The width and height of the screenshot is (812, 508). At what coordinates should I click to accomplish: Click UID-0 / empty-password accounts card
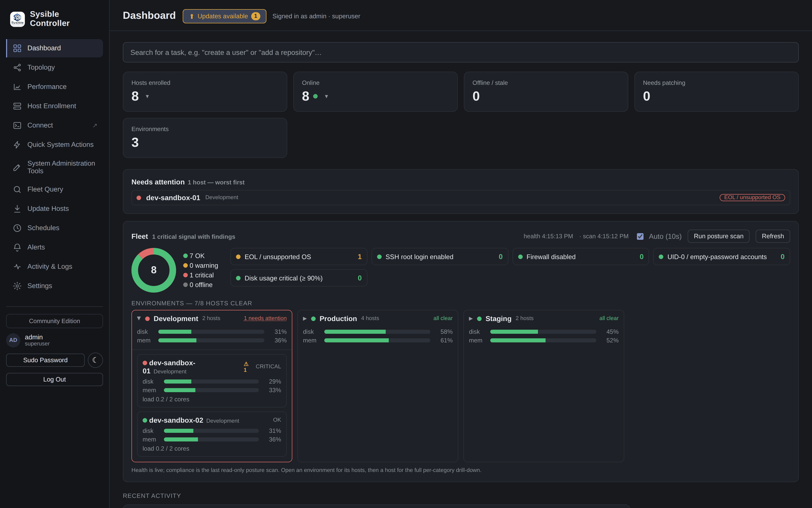tap(721, 257)
